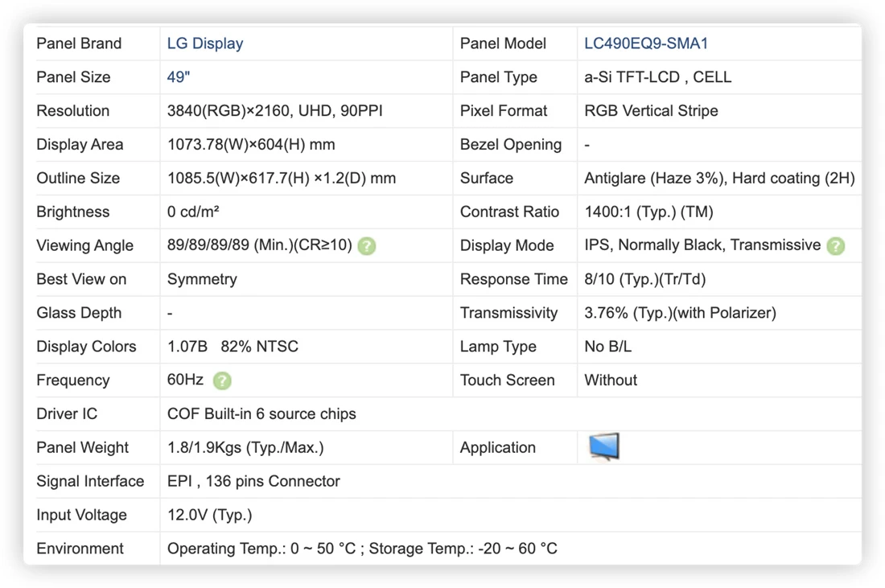885x588 pixels.
Task: Click the Lamp Type label
Action: (x=497, y=347)
